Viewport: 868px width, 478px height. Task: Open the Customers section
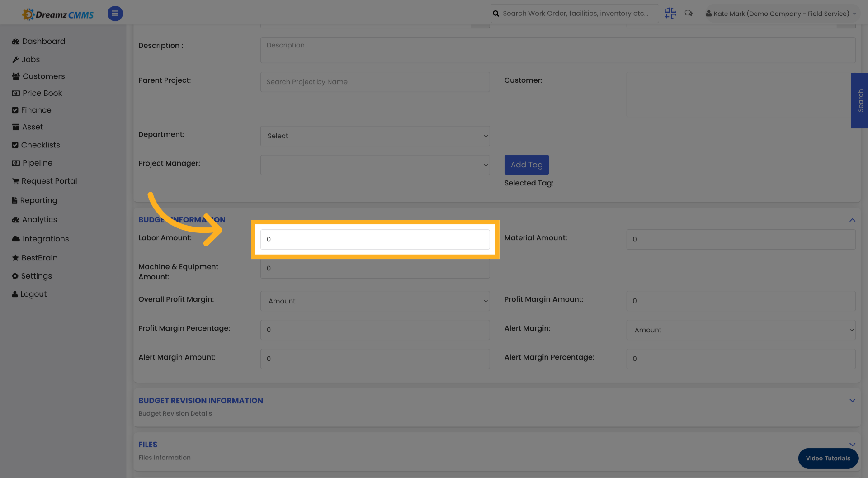click(43, 76)
